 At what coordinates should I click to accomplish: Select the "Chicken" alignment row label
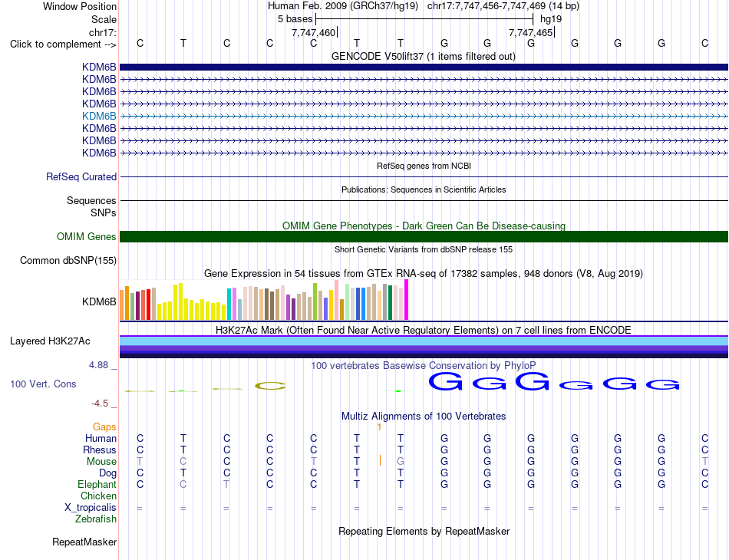98,496
